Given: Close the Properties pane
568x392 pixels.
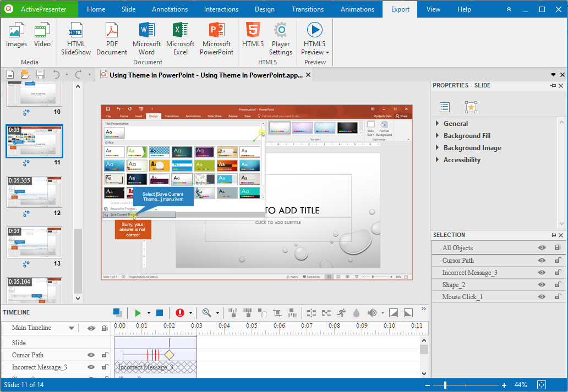Looking at the screenshot, I should (561, 85).
